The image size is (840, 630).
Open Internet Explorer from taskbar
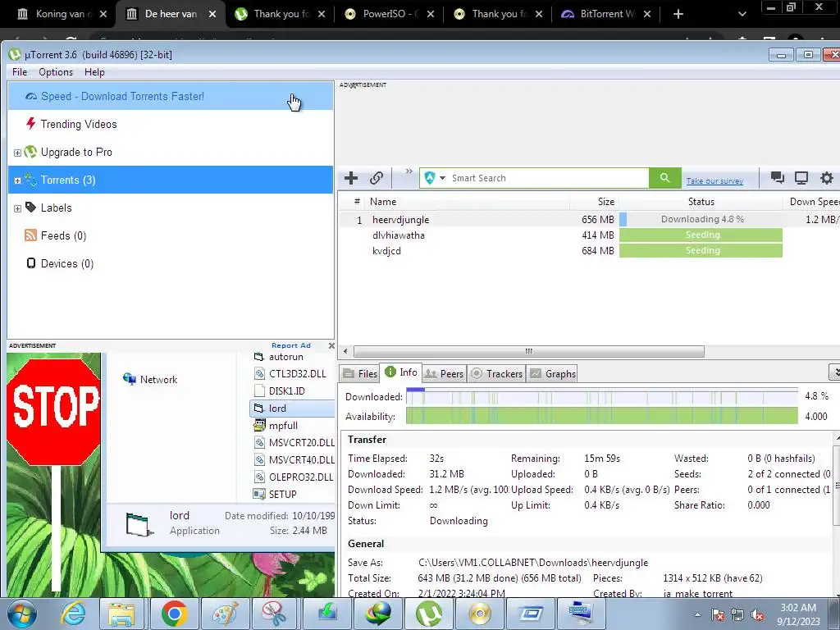pos(73,614)
